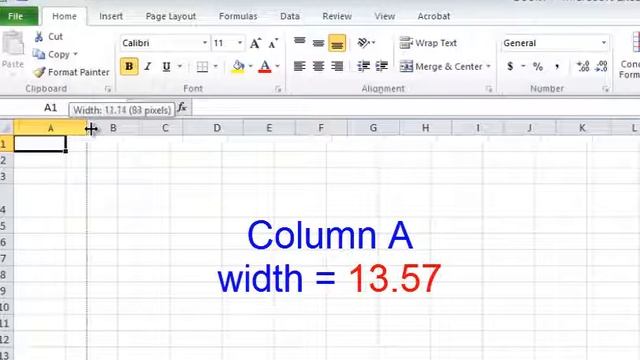The height and width of the screenshot is (360, 640).
Task: Apply Percent Style
Action: tap(538, 67)
